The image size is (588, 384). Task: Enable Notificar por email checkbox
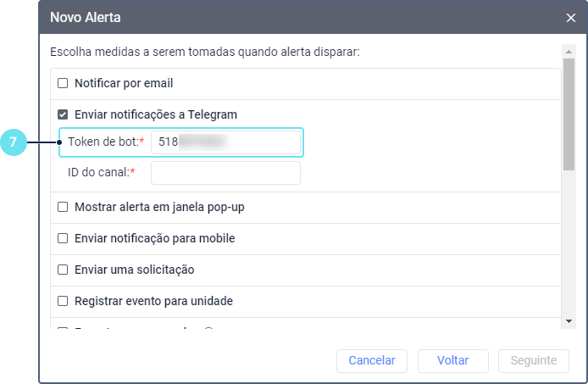pyautogui.click(x=63, y=83)
